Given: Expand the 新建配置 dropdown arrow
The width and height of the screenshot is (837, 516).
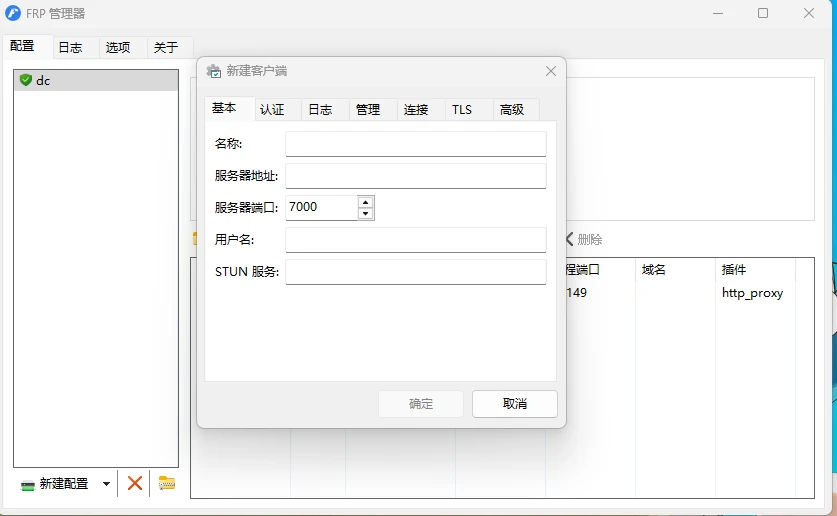Looking at the screenshot, I should (x=106, y=483).
